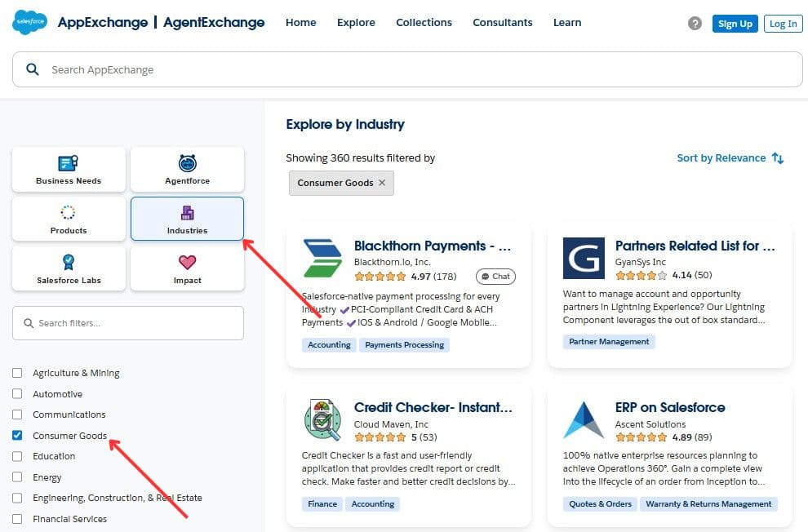Click the AppExchange brand title text
The image size is (808, 532).
pos(103,22)
